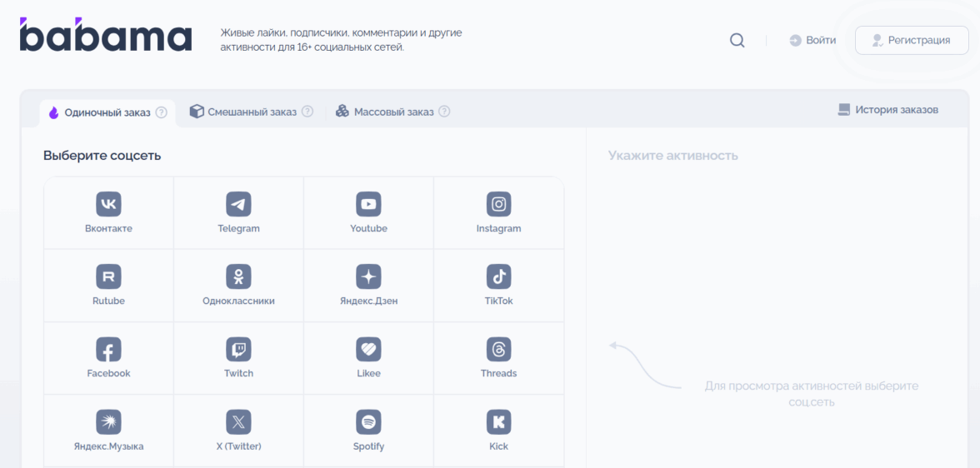980x468 pixels.
Task: Select the Threads icon
Action: tap(498, 349)
